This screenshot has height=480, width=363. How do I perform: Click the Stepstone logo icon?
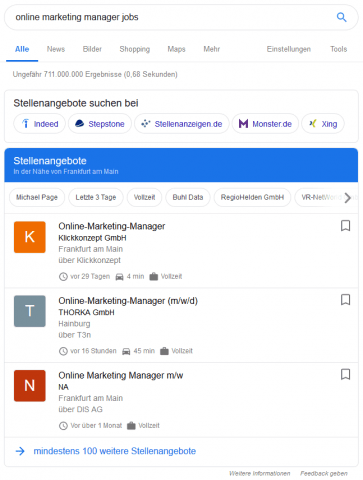79,124
